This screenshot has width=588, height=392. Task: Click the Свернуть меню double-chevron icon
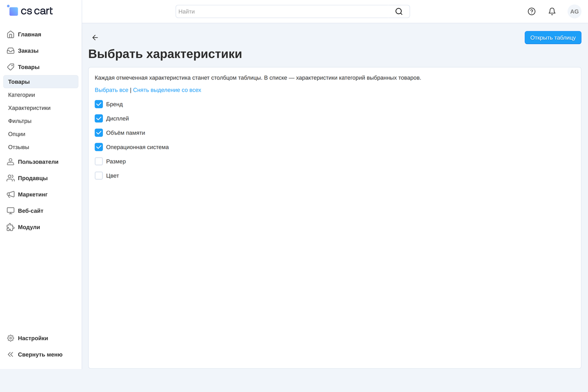click(11, 354)
